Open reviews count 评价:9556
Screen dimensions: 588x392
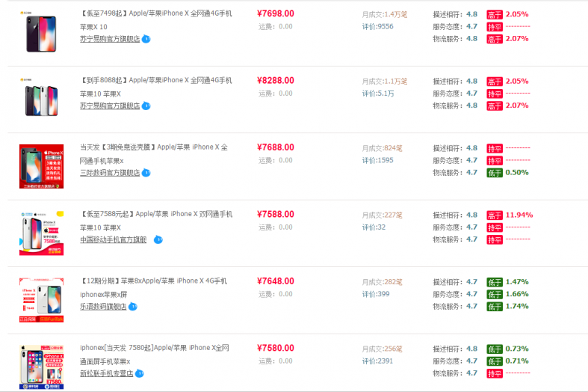(x=377, y=27)
